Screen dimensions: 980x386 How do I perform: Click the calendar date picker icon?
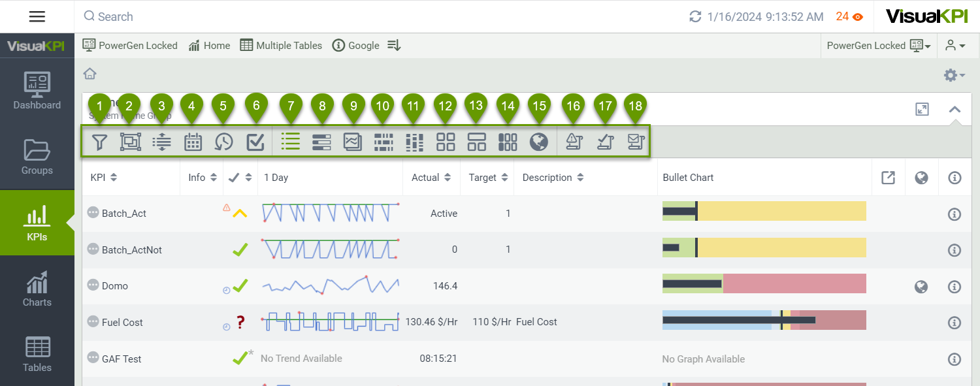click(x=193, y=142)
